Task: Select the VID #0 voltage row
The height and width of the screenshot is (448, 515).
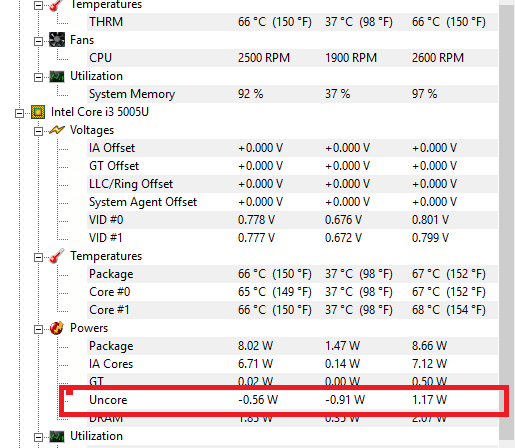Action: [292, 220]
